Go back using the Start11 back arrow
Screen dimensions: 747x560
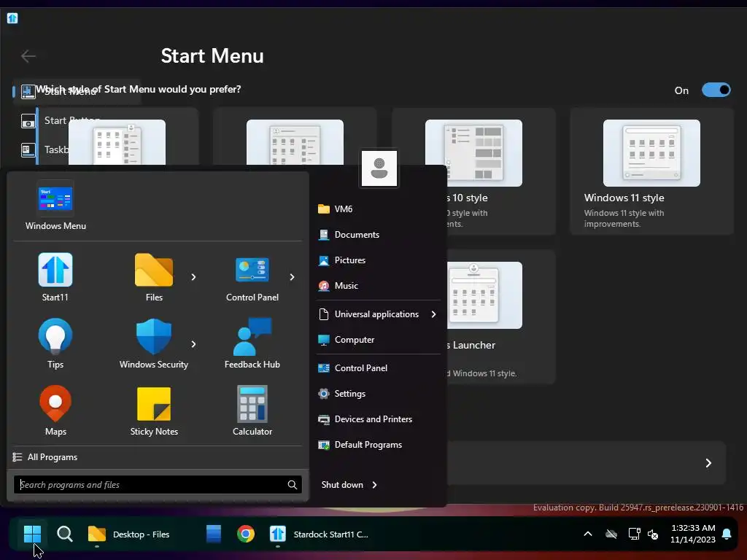point(28,56)
